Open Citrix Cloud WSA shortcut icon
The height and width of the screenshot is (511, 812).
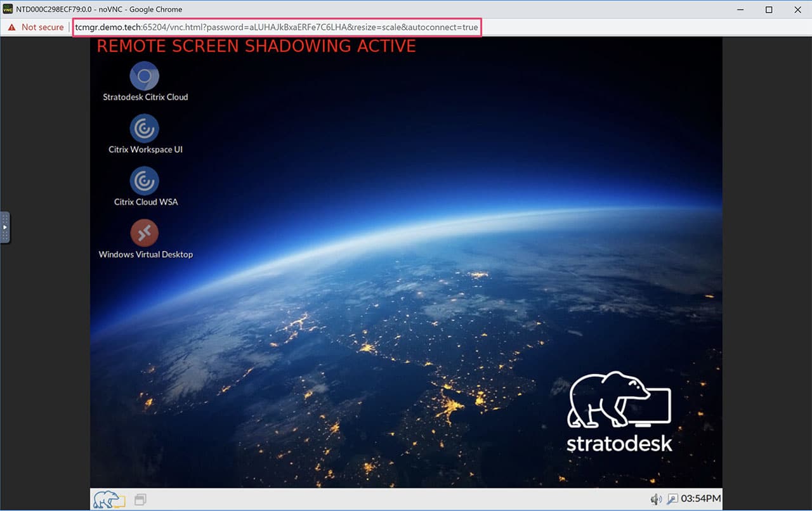pos(145,181)
